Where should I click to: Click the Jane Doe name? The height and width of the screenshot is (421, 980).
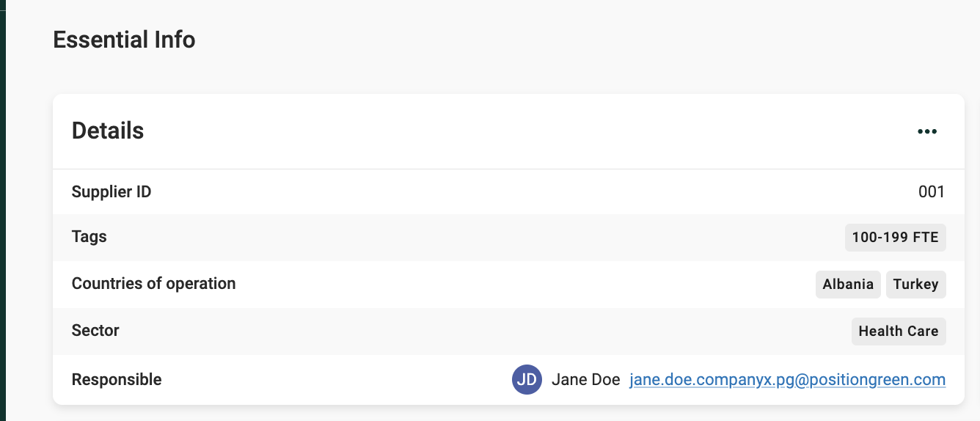click(x=585, y=380)
